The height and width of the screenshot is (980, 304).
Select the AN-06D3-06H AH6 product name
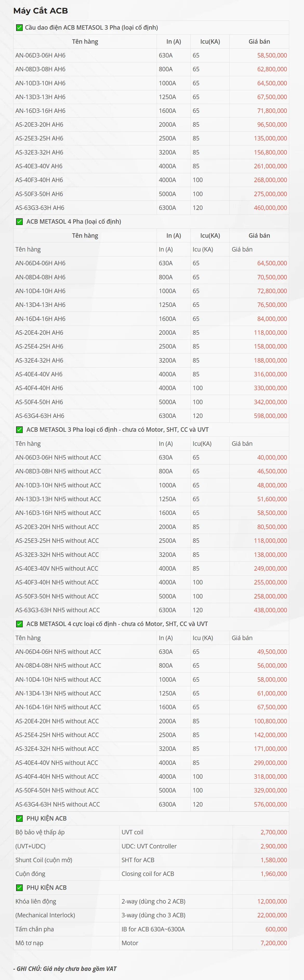click(x=40, y=55)
